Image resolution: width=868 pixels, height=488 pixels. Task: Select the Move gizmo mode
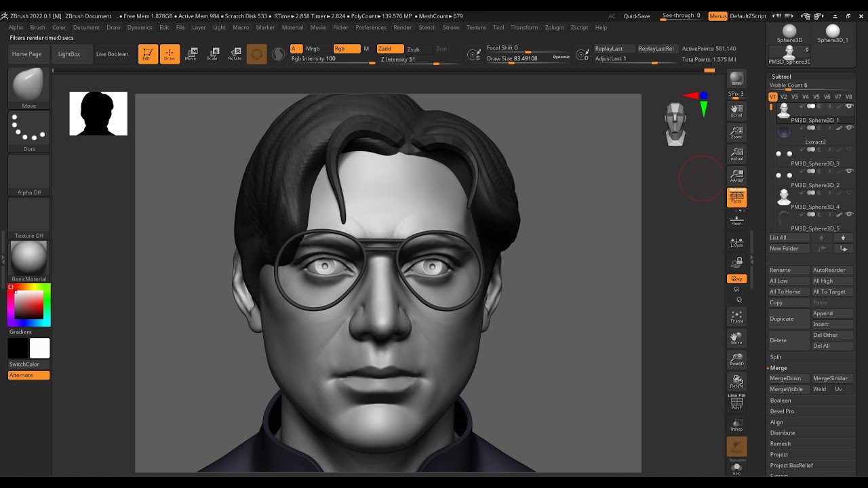pos(191,54)
